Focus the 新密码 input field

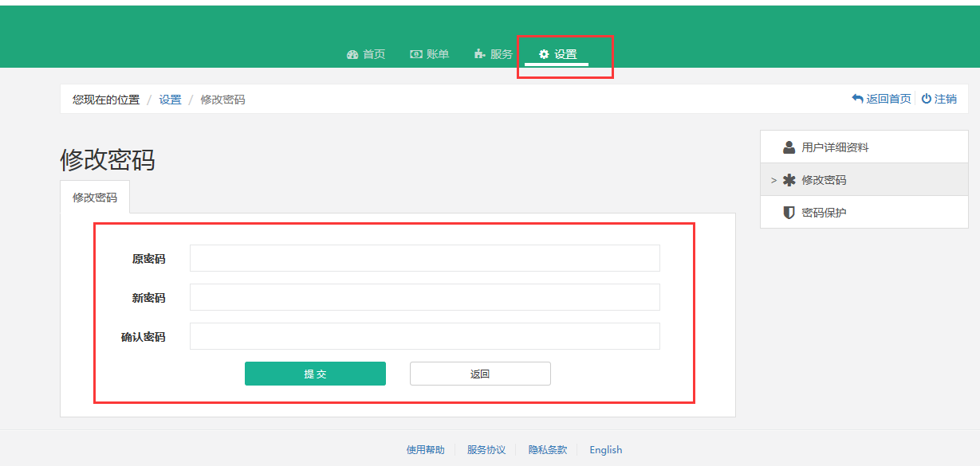[x=425, y=297]
